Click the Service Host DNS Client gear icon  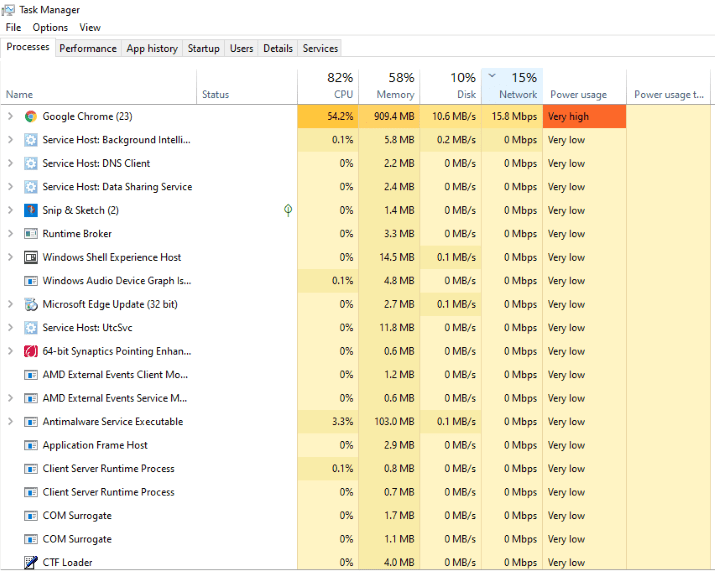[x=31, y=163]
